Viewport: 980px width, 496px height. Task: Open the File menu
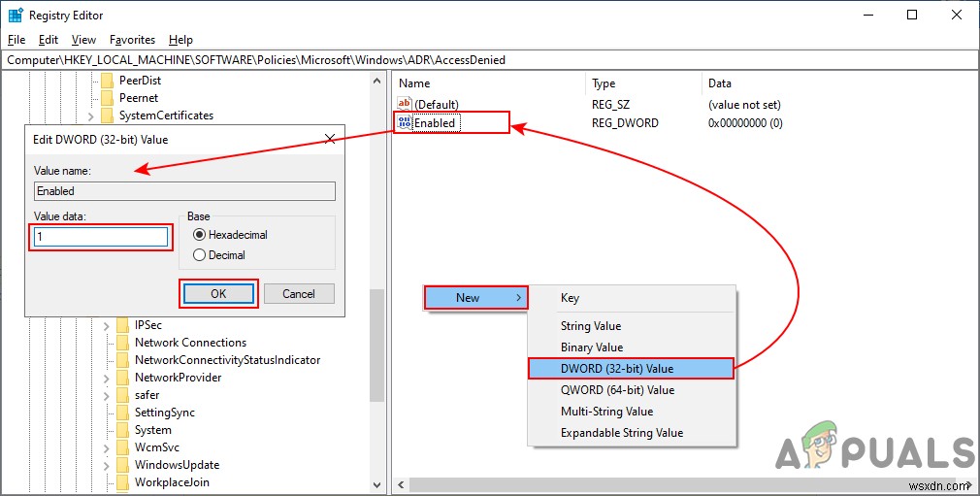[16, 40]
